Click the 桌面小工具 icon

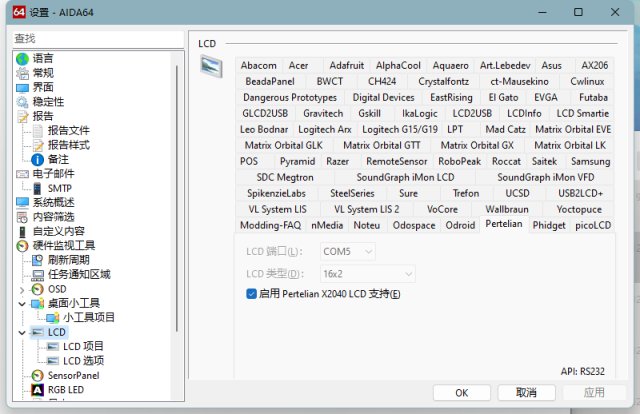pos(38,303)
